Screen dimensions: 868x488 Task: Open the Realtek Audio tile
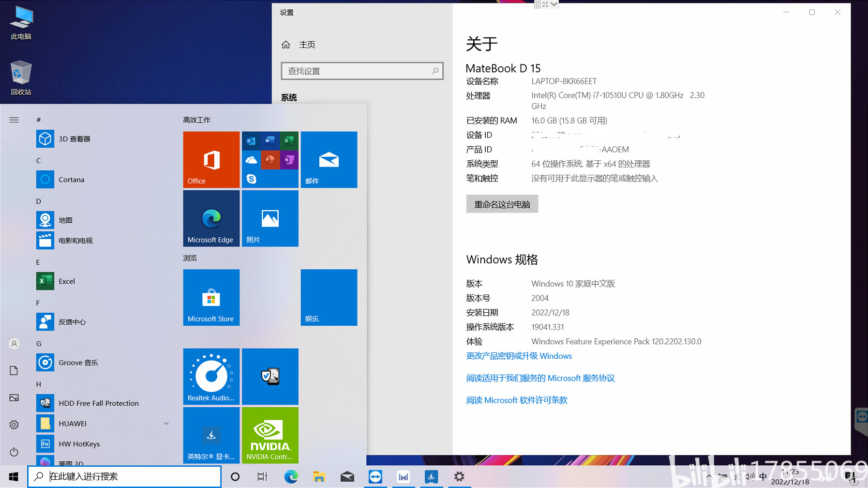211,377
